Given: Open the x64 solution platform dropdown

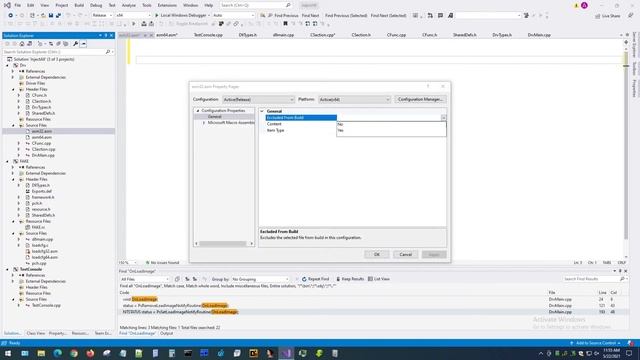Looking at the screenshot, I should (133, 16).
